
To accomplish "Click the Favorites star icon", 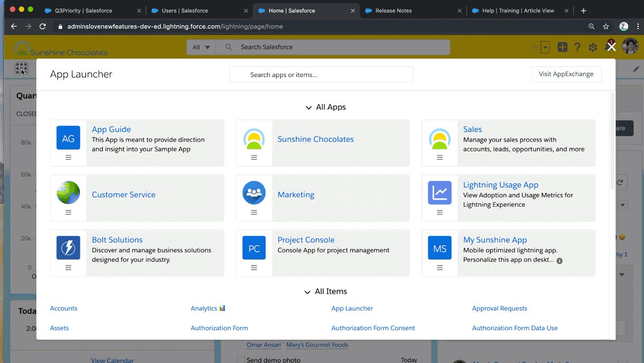I will (x=535, y=47).
